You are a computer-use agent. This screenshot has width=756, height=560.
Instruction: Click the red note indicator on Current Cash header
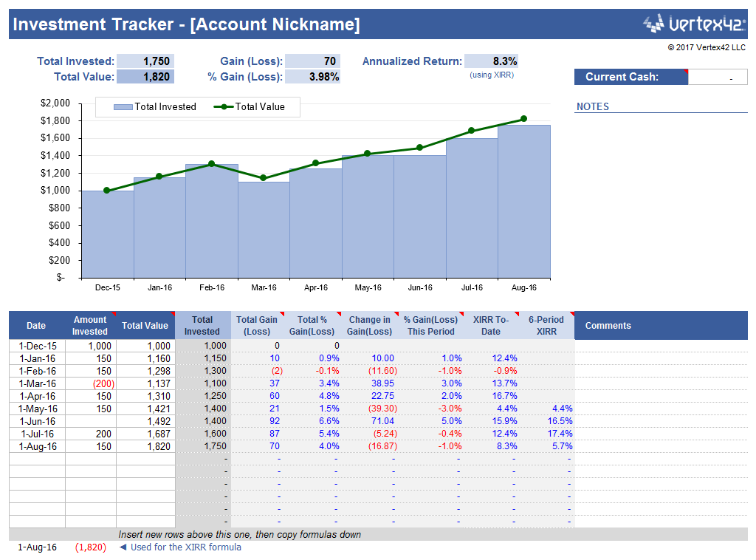pyautogui.click(x=687, y=71)
